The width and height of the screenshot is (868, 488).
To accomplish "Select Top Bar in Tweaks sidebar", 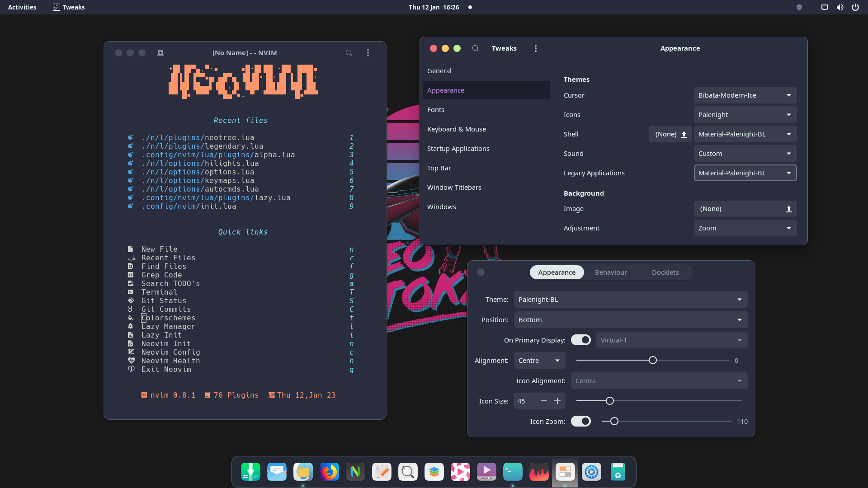I will coord(486,168).
